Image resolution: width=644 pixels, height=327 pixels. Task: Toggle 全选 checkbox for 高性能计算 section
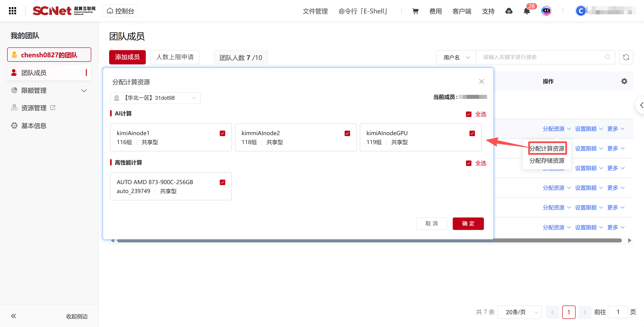(468, 163)
